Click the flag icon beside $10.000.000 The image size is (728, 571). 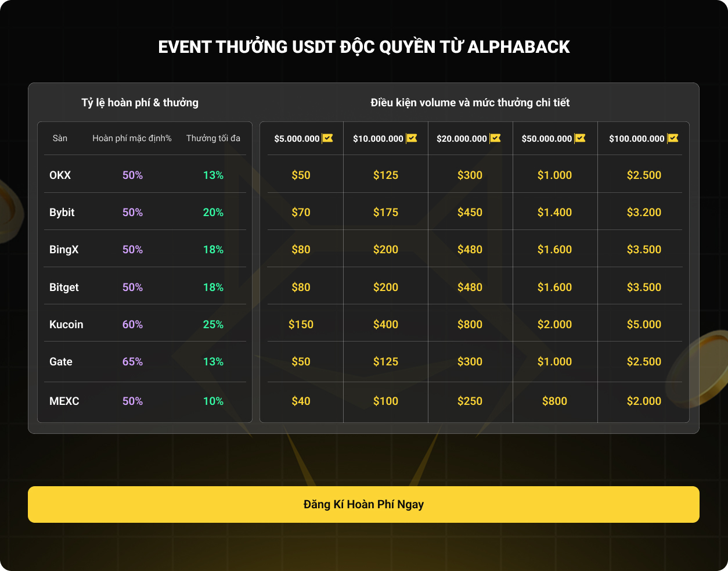412,138
